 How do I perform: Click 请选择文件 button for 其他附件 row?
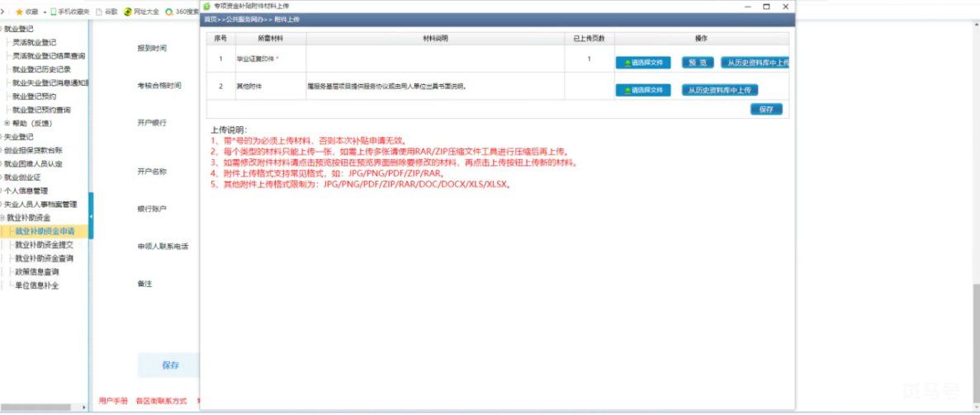click(x=643, y=90)
